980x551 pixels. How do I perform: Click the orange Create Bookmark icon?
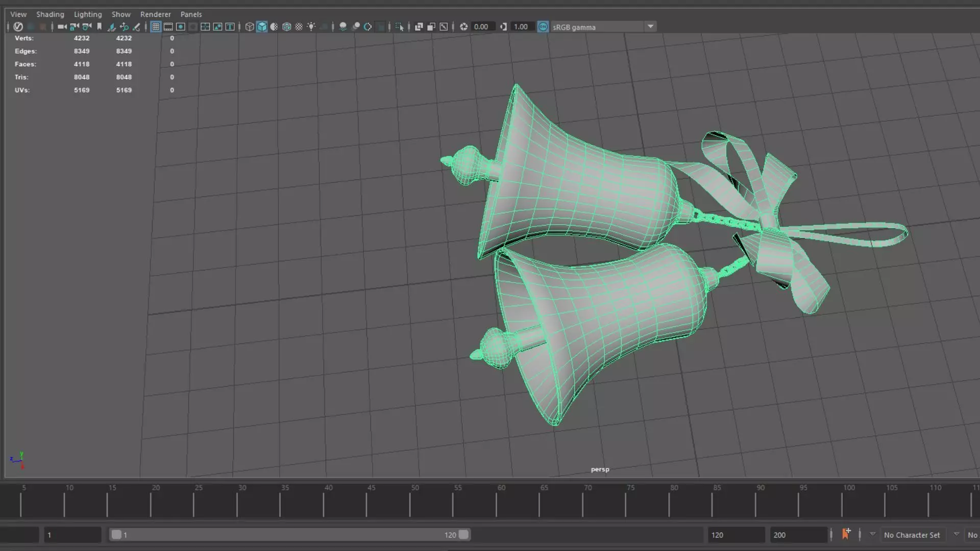[846, 534]
